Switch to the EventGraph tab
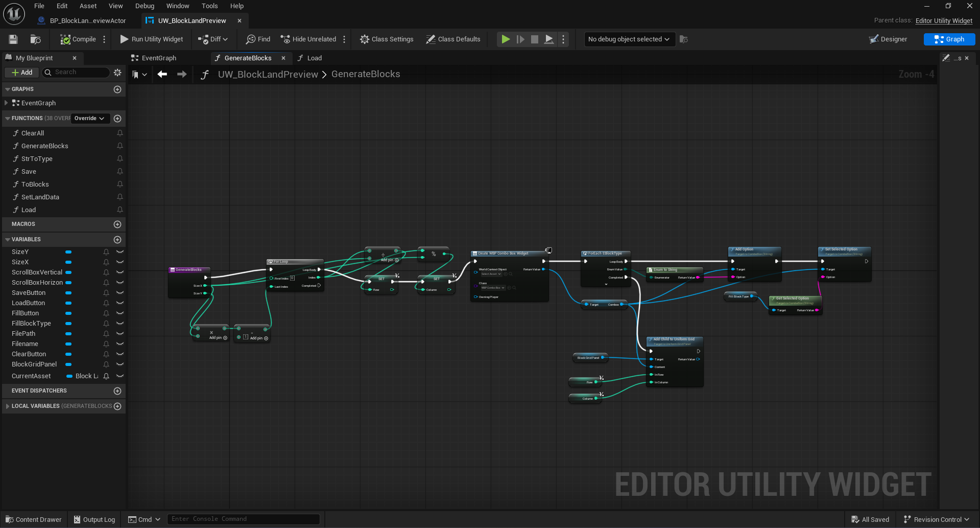 (x=159, y=58)
